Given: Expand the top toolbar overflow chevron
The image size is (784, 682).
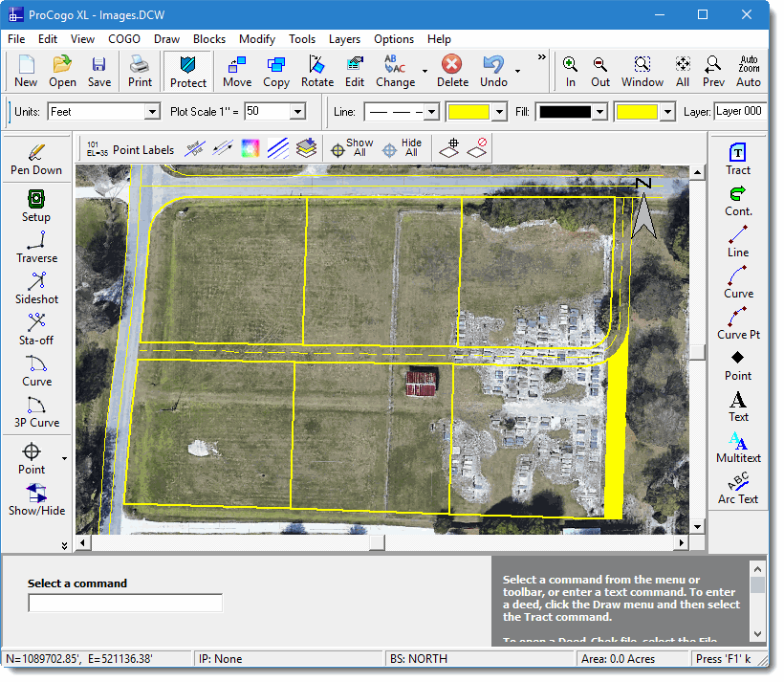Looking at the screenshot, I should pyautogui.click(x=541, y=57).
